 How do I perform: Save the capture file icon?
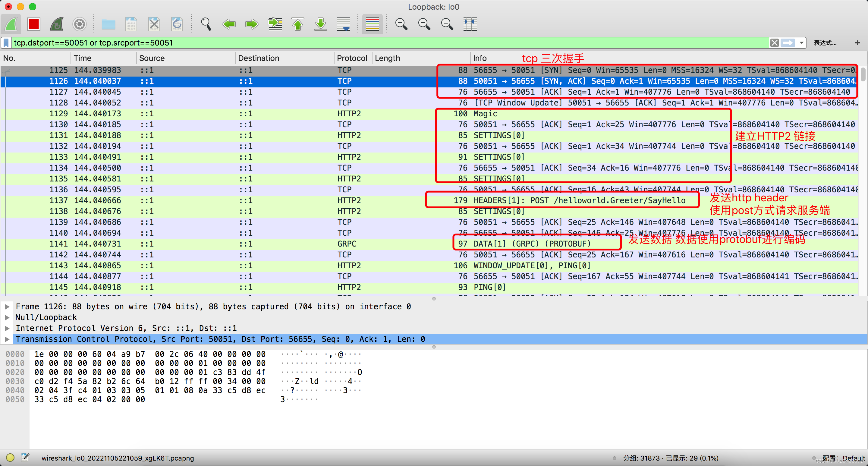[x=131, y=24]
